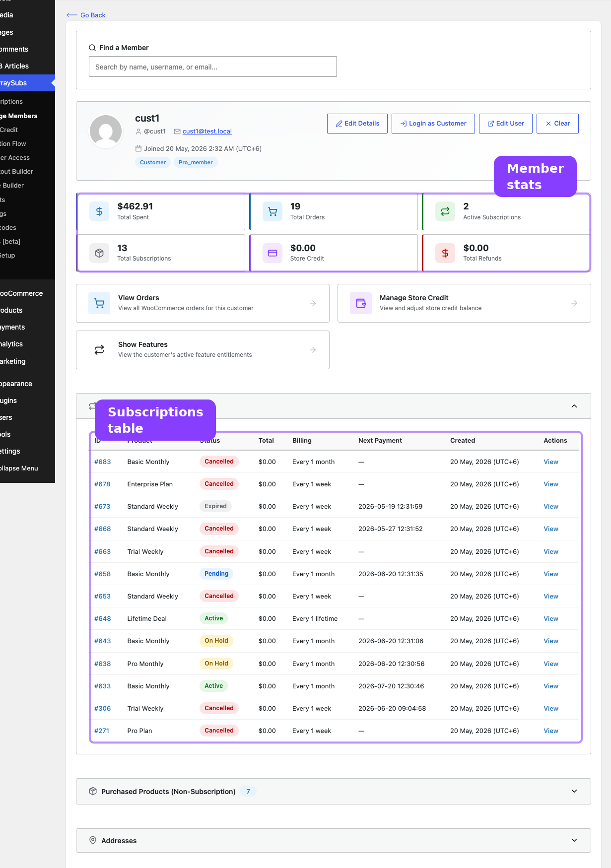Screen dimensions: 611x868
Task: Open subscription #648 ID link
Action: click(x=103, y=618)
